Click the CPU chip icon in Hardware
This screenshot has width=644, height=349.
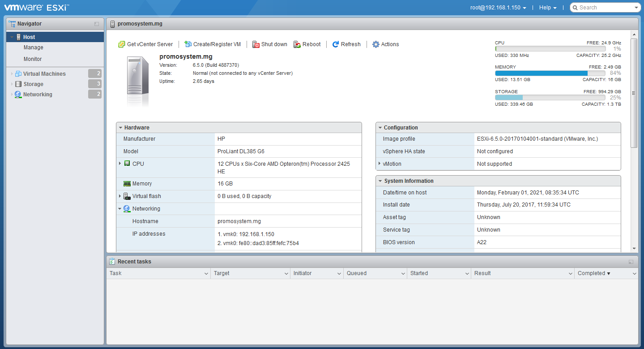click(127, 164)
